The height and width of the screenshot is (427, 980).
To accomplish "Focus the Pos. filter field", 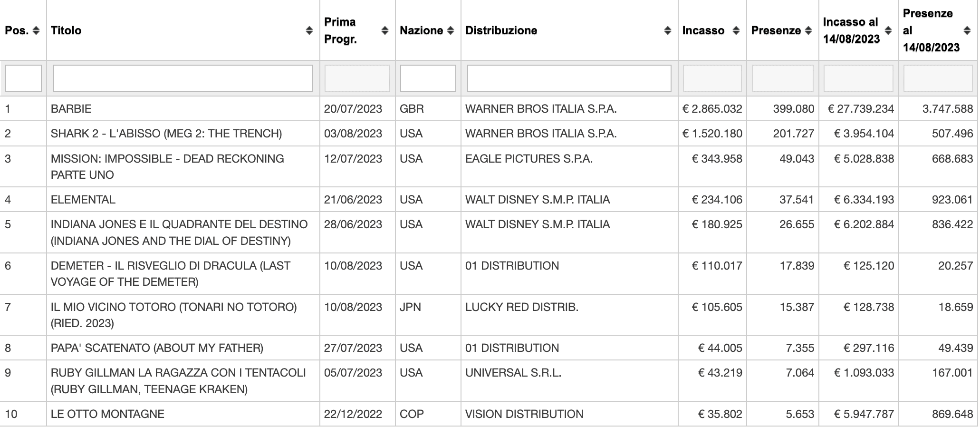I will 23,78.
